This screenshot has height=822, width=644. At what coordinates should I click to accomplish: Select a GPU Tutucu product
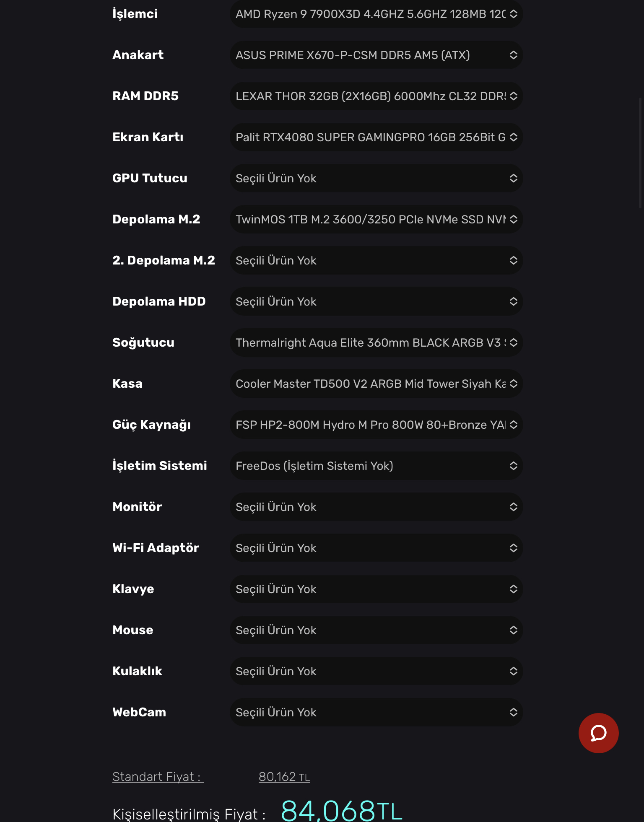coord(376,179)
